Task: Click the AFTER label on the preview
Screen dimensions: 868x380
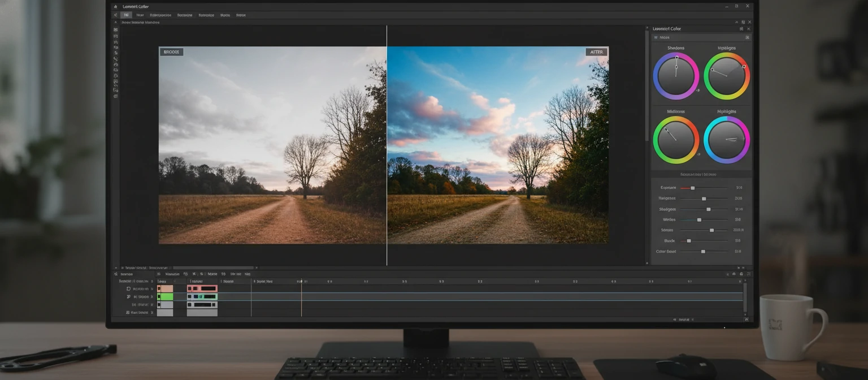Action: coord(597,52)
